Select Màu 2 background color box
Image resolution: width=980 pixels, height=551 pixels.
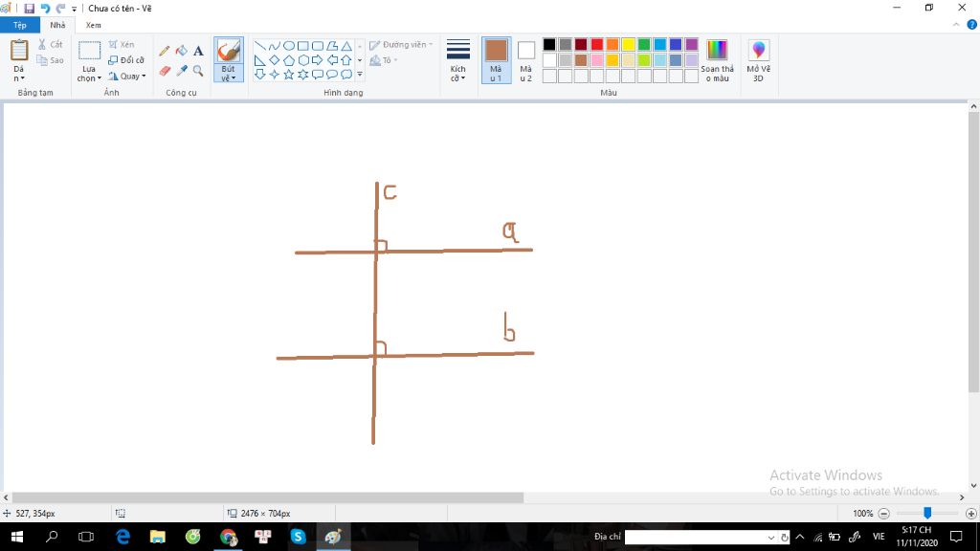(x=526, y=60)
